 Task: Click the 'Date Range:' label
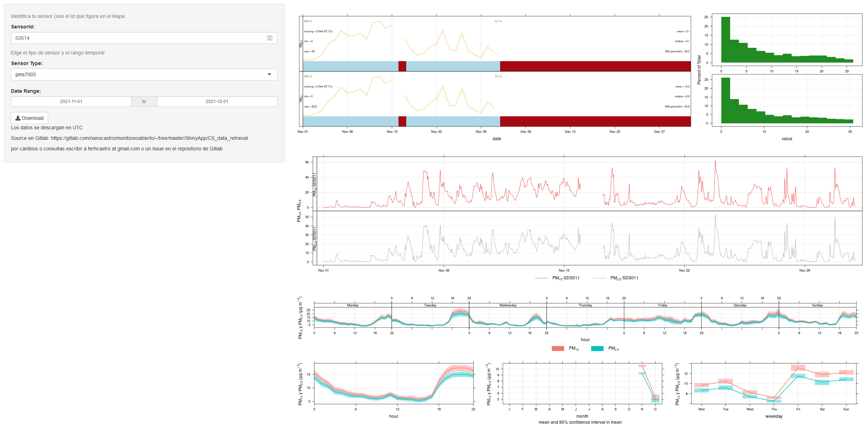point(26,91)
